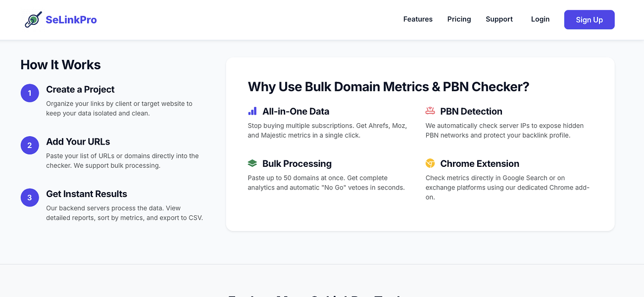This screenshot has width=644, height=297.
Task: Select the step 3 number circle
Action: pyautogui.click(x=30, y=198)
